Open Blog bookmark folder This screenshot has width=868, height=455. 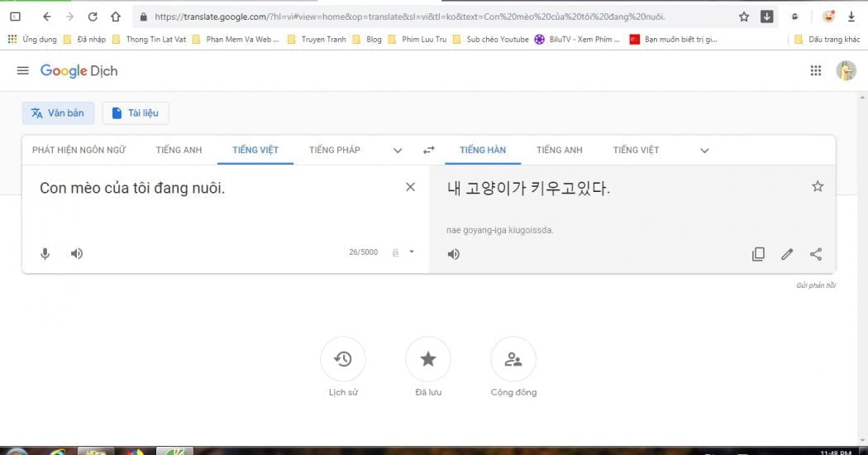(x=367, y=40)
